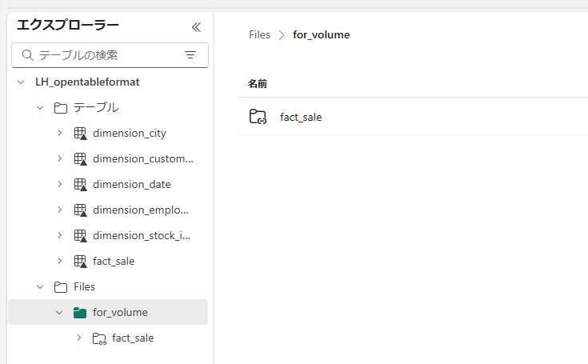The height and width of the screenshot is (364, 588).
Task: Expand the dimension_stock_i... table
Action: (x=60, y=235)
